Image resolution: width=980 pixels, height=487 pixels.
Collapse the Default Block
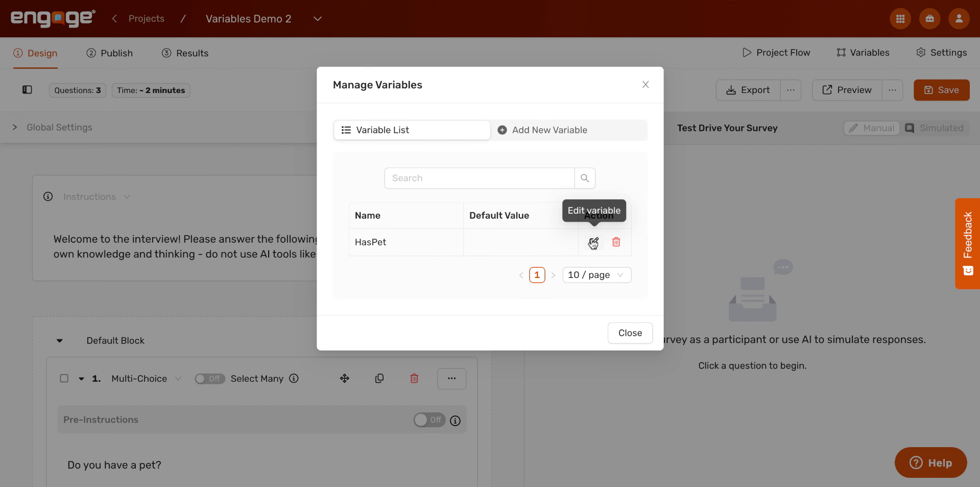pyautogui.click(x=60, y=341)
